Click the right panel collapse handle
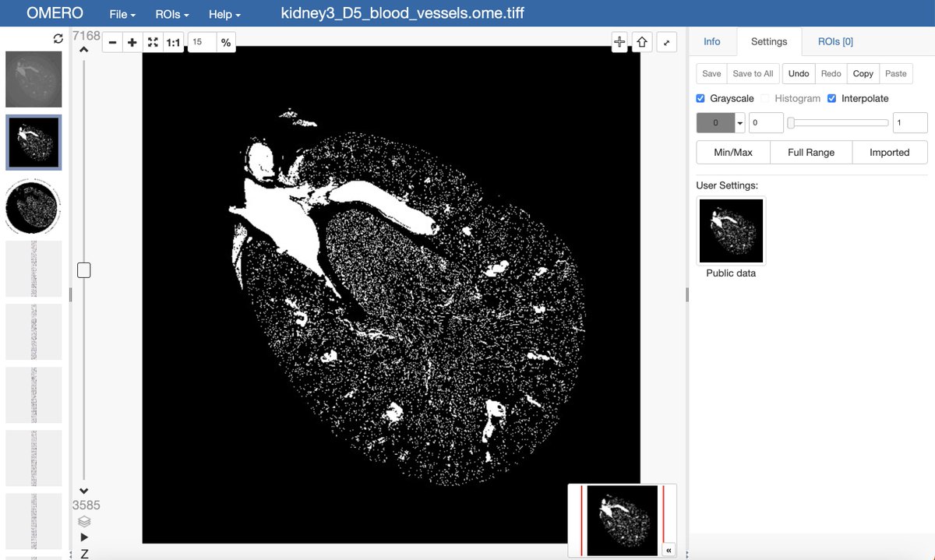 click(x=686, y=294)
